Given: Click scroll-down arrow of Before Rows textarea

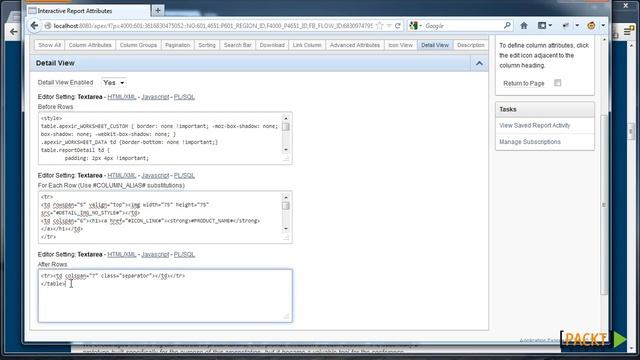Looking at the screenshot, I should pyautogui.click(x=286, y=150).
